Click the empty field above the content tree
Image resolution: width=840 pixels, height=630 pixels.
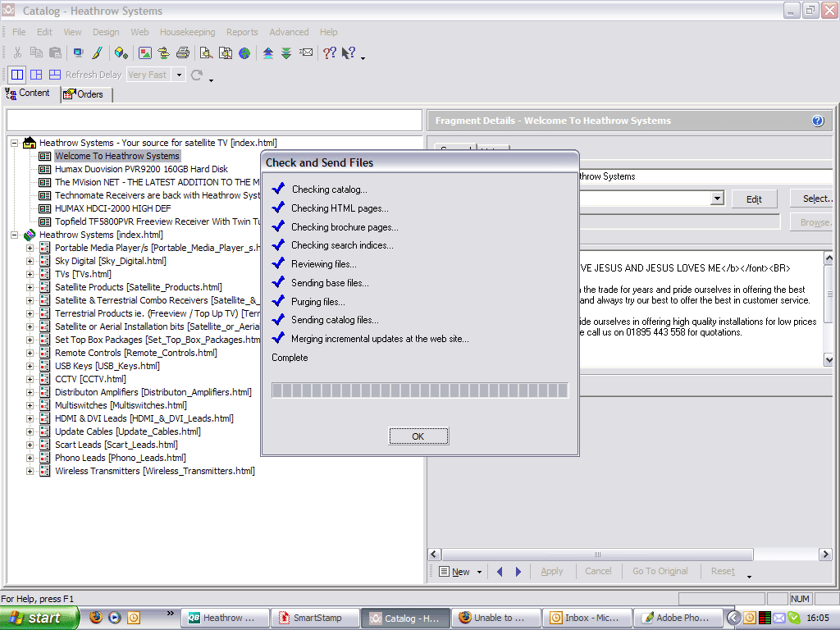pyautogui.click(x=215, y=121)
